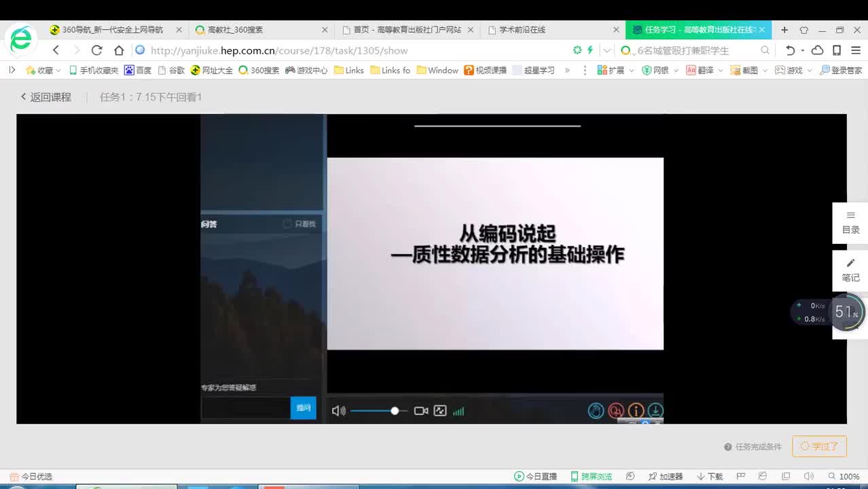
Task: Select the 任务学习 active tab
Action: [x=698, y=30]
